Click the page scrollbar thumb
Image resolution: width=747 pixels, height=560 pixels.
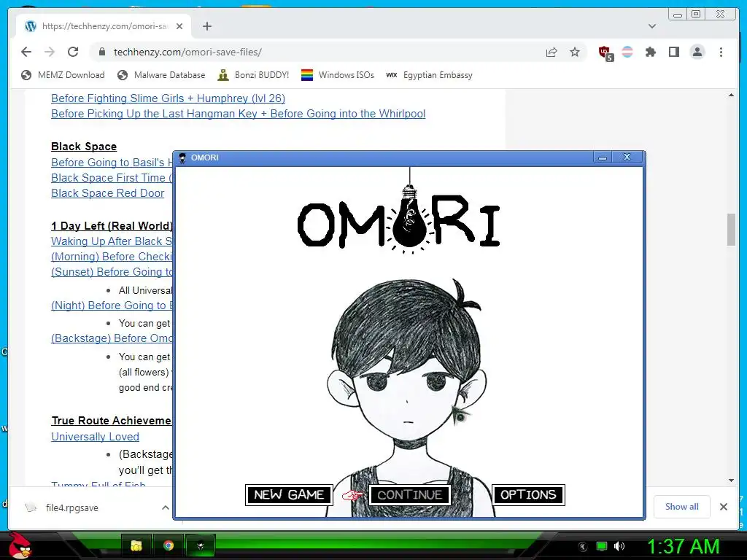click(x=731, y=230)
